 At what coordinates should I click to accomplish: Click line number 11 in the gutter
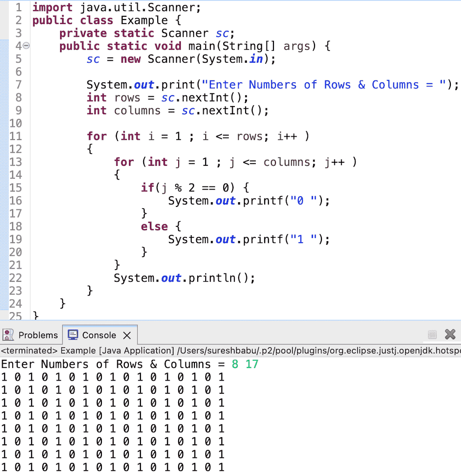click(15, 136)
